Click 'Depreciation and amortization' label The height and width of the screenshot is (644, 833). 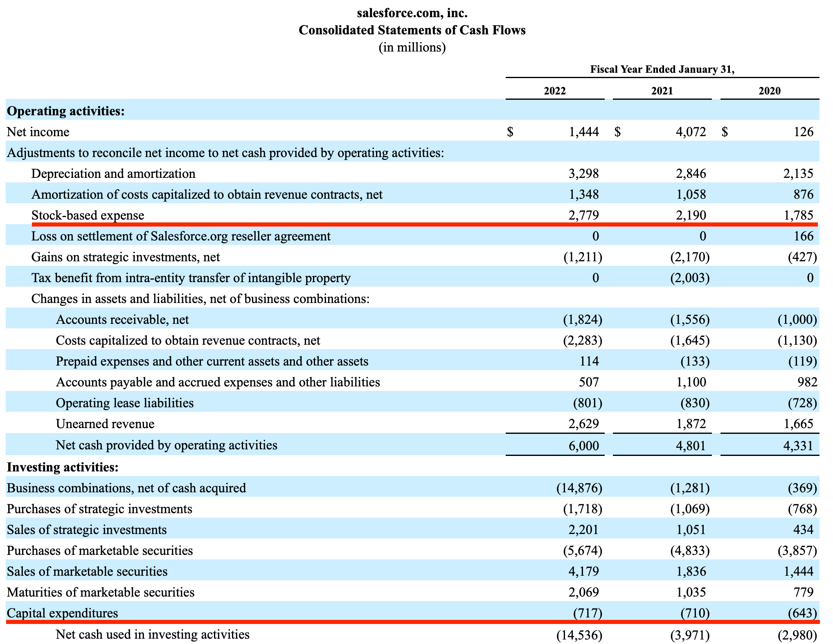pyautogui.click(x=113, y=173)
